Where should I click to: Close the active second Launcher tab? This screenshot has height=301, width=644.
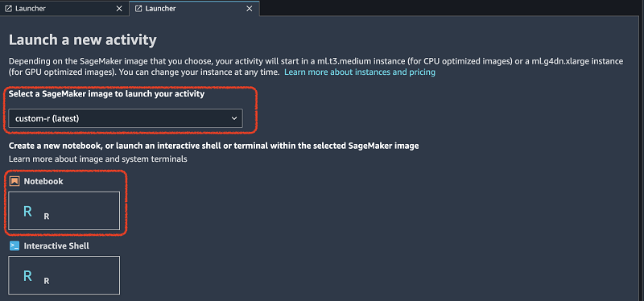[x=249, y=8]
